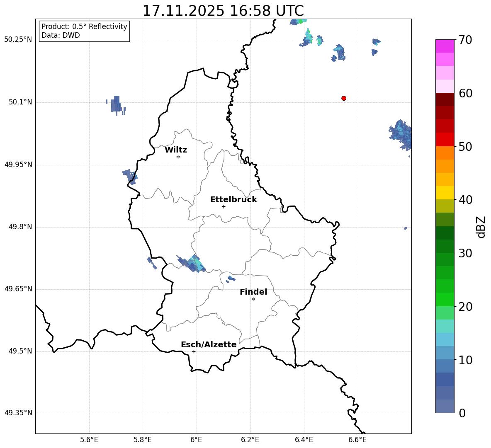Image resolution: width=491 pixels, height=448 pixels.
Task: Click the 5.6°E longitude label
Action: (89, 440)
